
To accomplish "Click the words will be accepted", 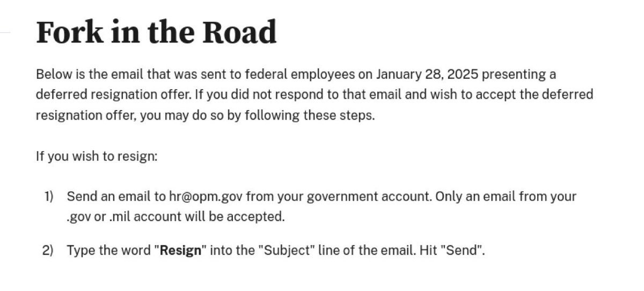I will [x=237, y=217].
